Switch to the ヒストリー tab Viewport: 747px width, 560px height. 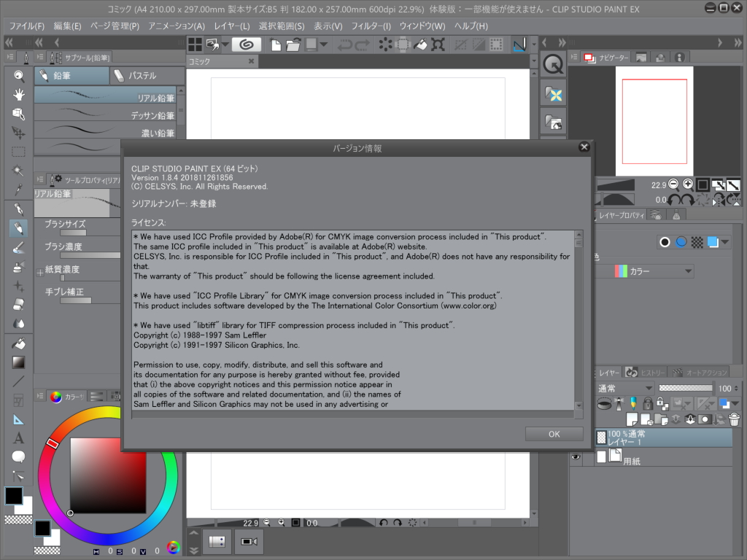pyautogui.click(x=652, y=371)
